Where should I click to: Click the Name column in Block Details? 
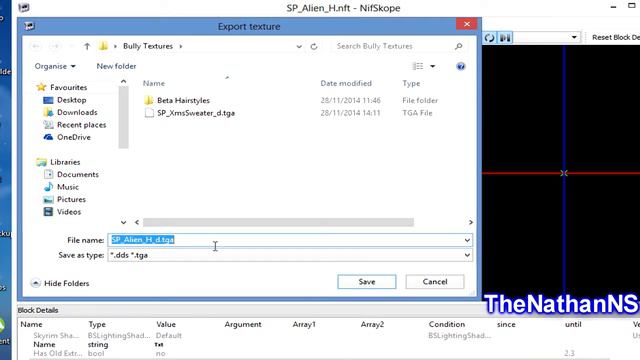(x=31, y=324)
